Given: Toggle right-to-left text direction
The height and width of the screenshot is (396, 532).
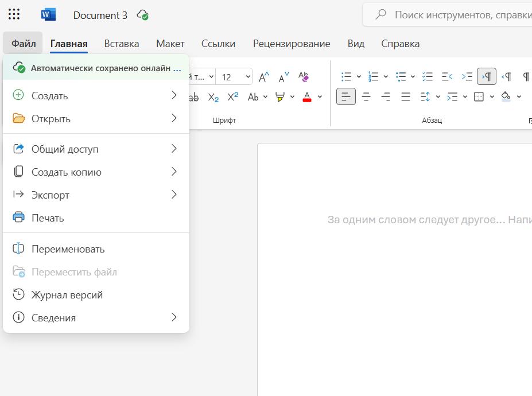Looking at the screenshot, I should (507, 77).
